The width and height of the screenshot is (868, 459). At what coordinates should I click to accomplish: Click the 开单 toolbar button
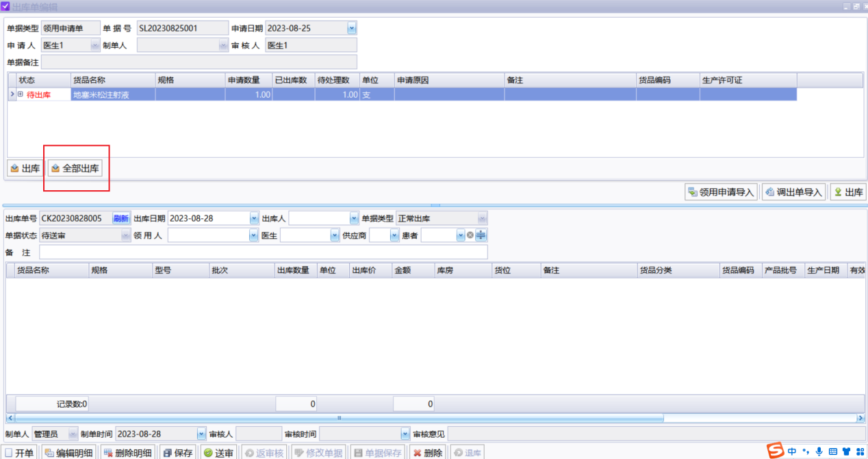click(x=20, y=452)
